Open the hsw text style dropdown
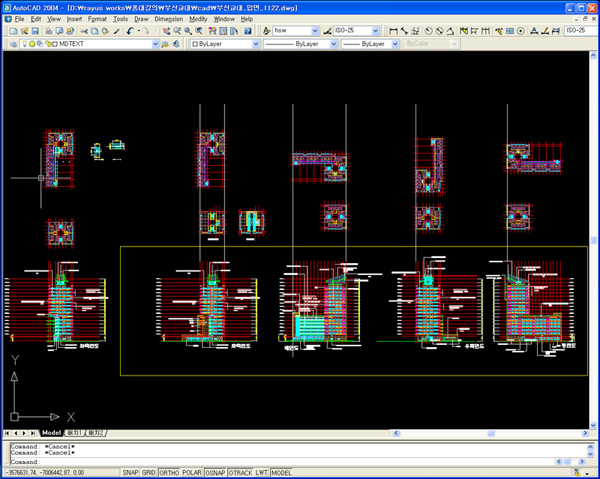The height and width of the screenshot is (479, 600). click(315, 31)
